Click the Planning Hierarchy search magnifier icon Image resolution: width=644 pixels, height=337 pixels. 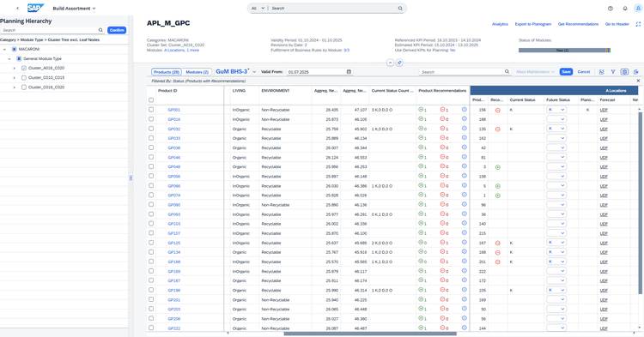tap(100, 30)
